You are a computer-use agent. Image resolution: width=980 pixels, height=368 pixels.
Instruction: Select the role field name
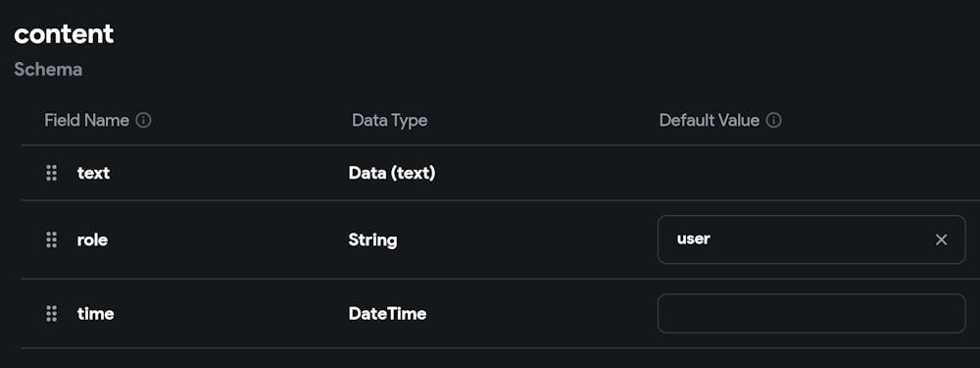(x=92, y=239)
